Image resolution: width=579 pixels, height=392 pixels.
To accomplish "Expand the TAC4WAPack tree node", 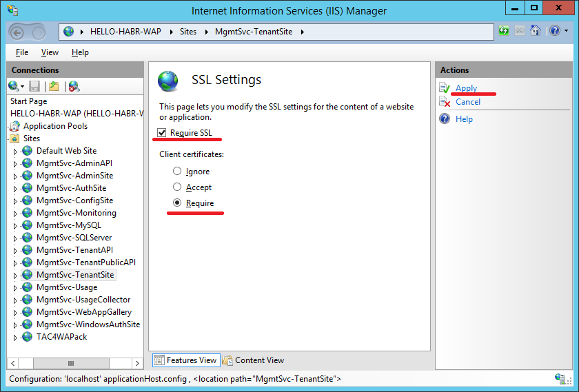I will tap(15, 338).
